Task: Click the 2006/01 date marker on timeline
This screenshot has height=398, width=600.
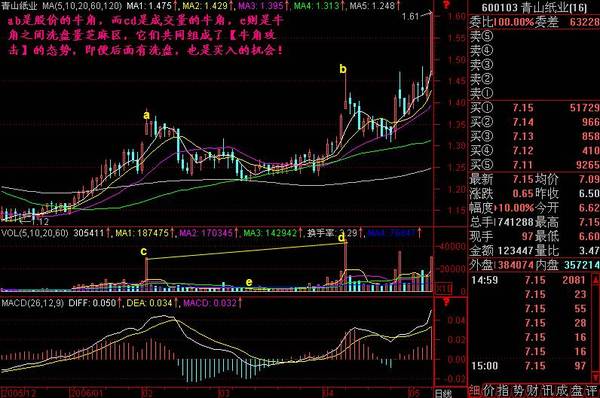Action: click(x=87, y=393)
